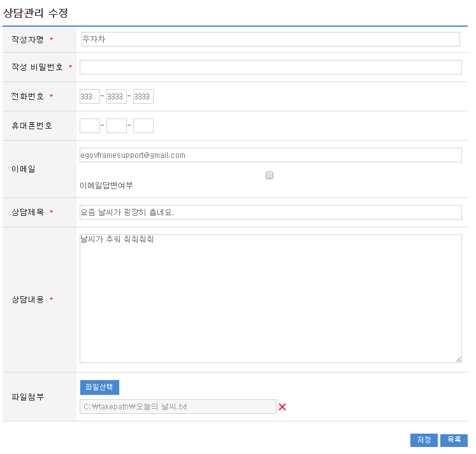Grab the 상담내용 textarea resize handle
Screen dimensions: 476x454
pos(458,359)
